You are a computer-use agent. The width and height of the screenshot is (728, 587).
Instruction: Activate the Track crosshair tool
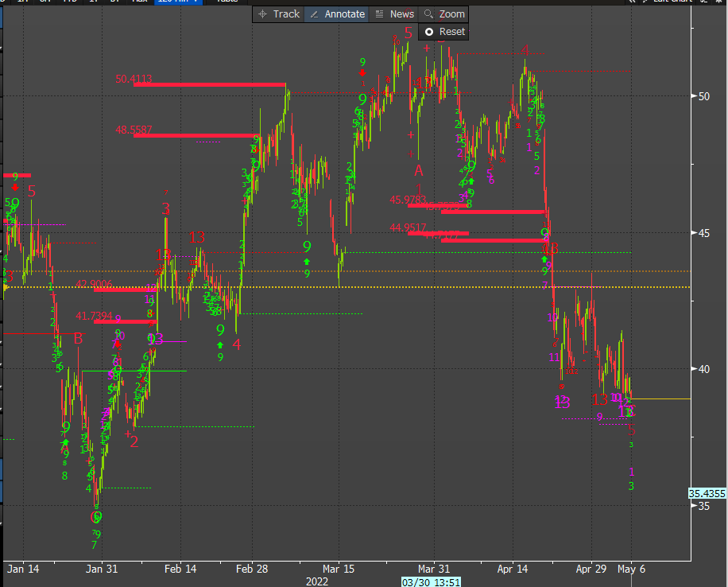279,14
